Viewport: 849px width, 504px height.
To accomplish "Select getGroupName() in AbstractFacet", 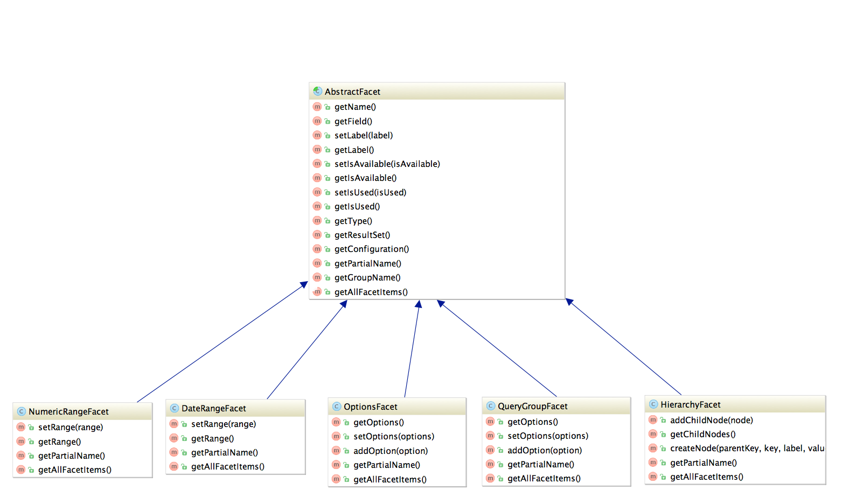I will click(x=367, y=277).
